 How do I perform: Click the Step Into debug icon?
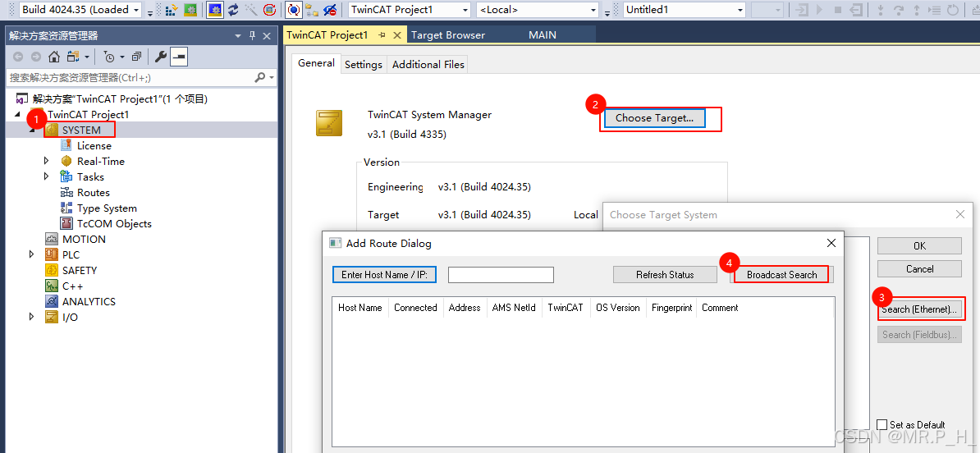click(881, 10)
